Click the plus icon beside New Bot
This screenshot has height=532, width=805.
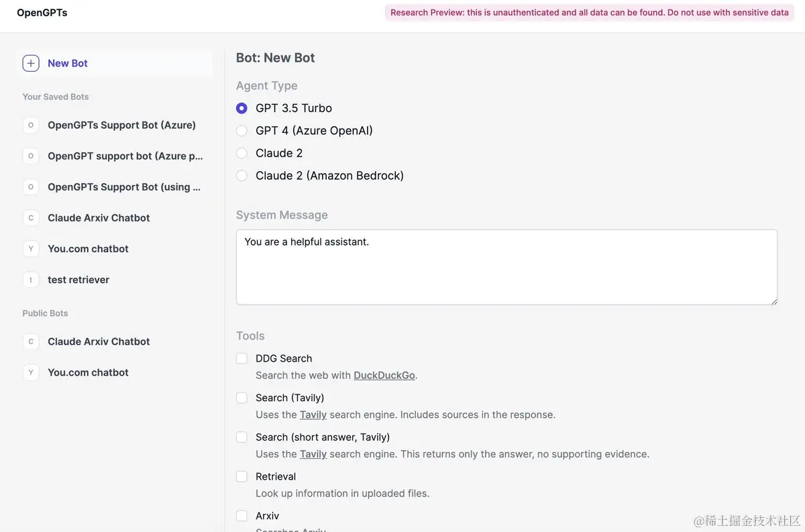click(x=31, y=63)
